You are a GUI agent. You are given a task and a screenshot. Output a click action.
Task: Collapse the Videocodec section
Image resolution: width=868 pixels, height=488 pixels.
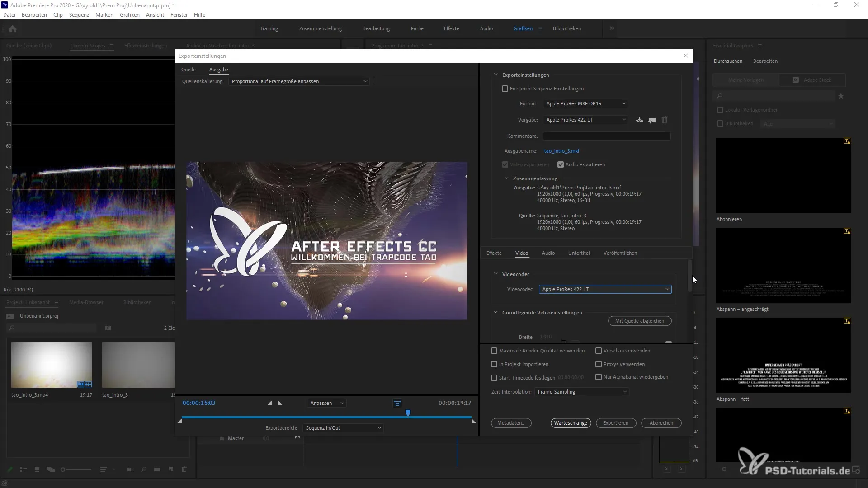coord(495,274)
